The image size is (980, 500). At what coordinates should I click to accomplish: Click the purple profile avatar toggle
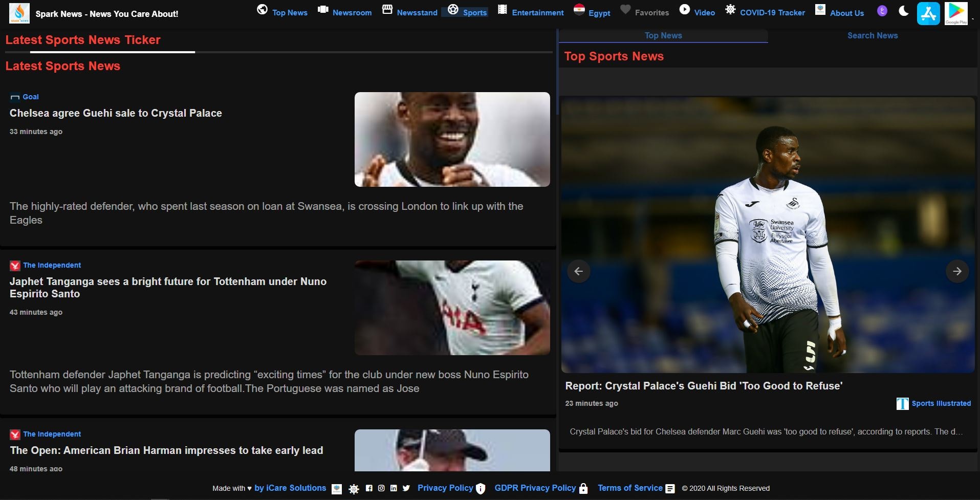882,10
